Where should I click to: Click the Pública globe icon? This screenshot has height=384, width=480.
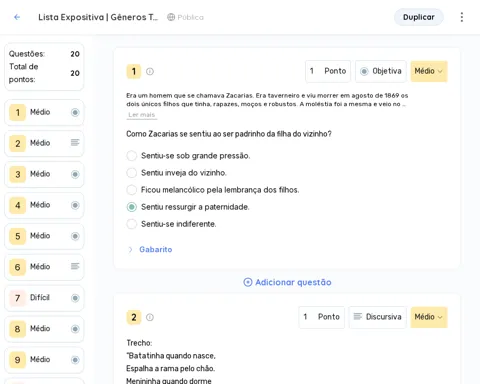click(171, 17)
